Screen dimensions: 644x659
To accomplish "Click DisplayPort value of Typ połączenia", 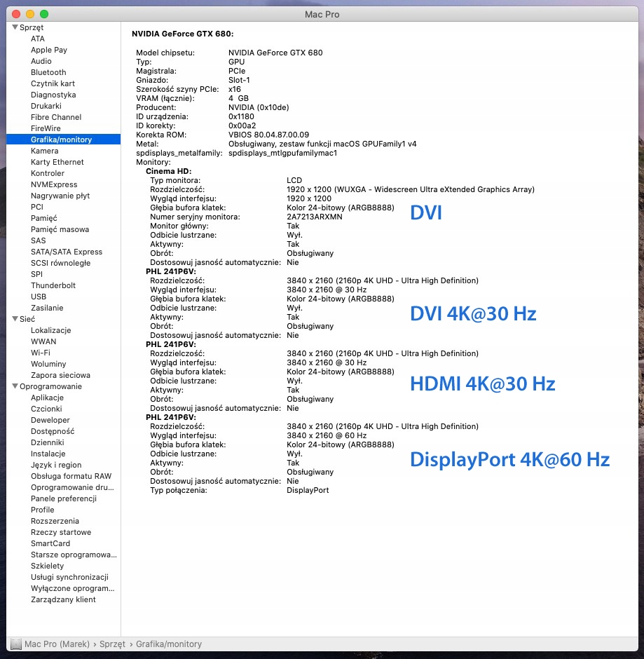I will [308, 490].
